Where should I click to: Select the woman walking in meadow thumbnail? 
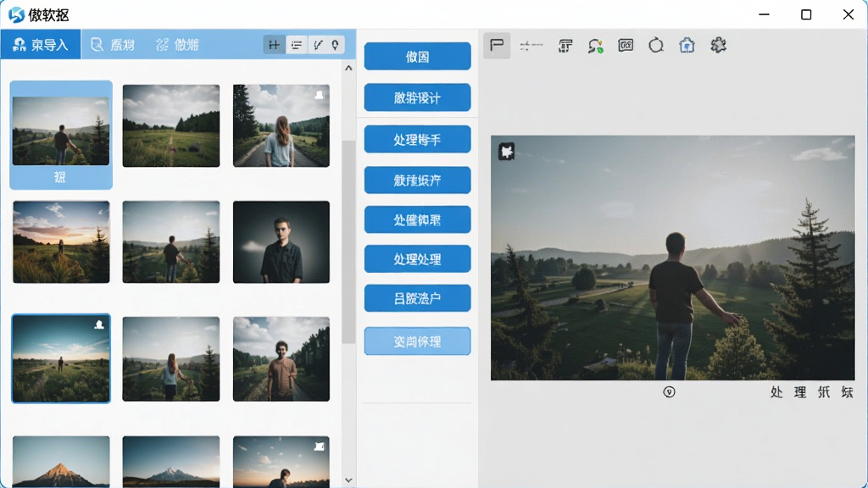pyautogui.click(x=171, y=358)
